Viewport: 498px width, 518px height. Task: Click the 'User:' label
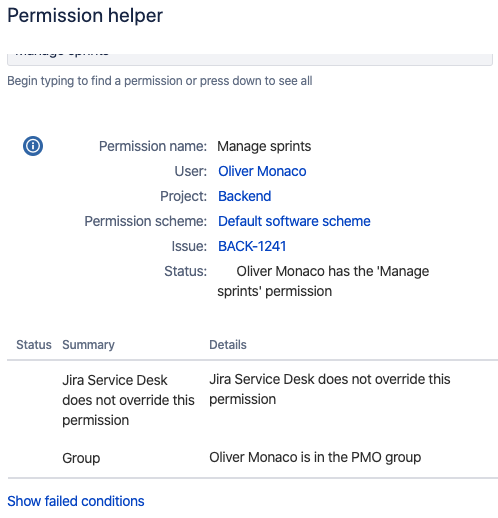[190, 171]
